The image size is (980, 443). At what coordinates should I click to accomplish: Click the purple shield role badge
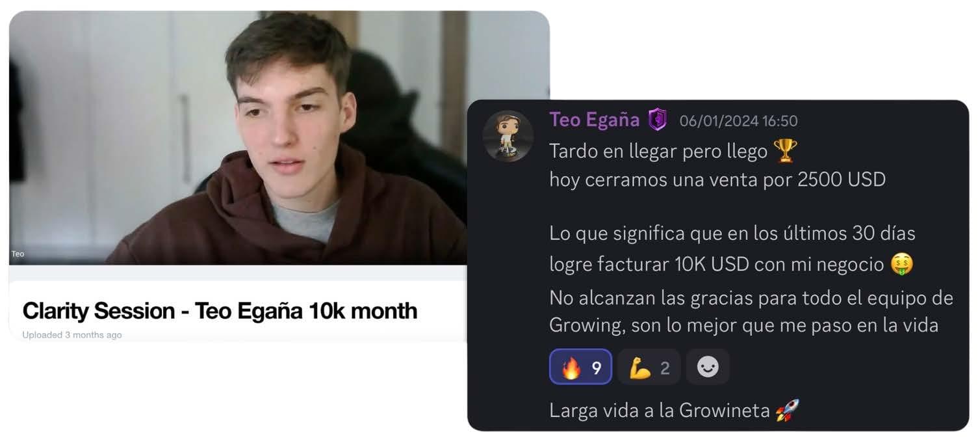coord(658,120)
